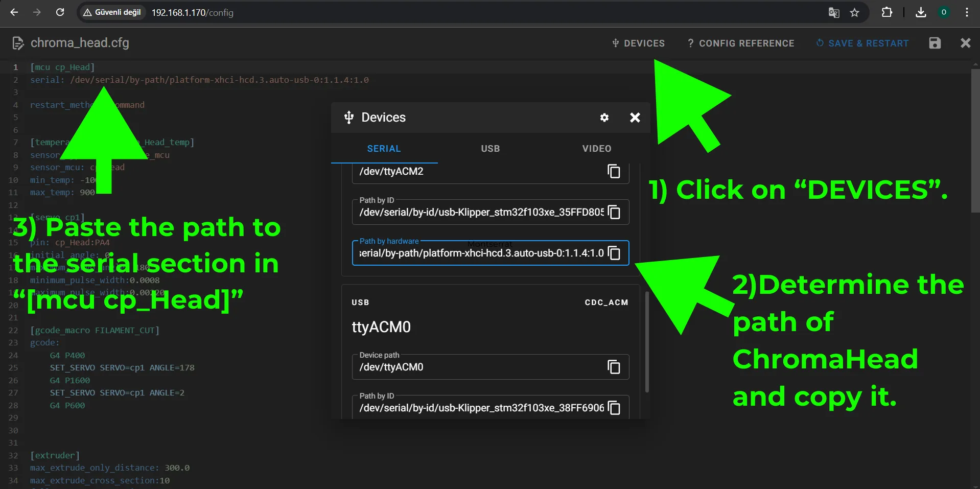Click the serial path on line 2

(x=219, y=80)
